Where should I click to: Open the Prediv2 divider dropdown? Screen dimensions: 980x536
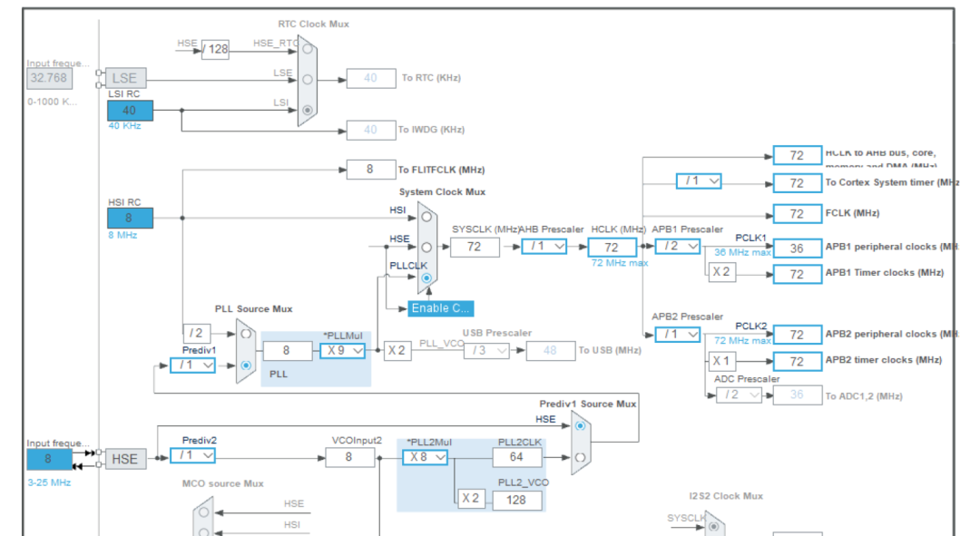click(x=192, y=455)
